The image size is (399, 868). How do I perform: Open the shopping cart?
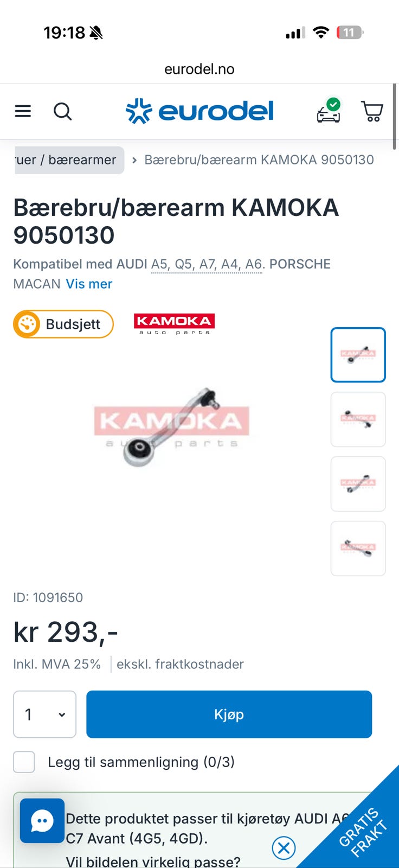click(x=372, y=111)
